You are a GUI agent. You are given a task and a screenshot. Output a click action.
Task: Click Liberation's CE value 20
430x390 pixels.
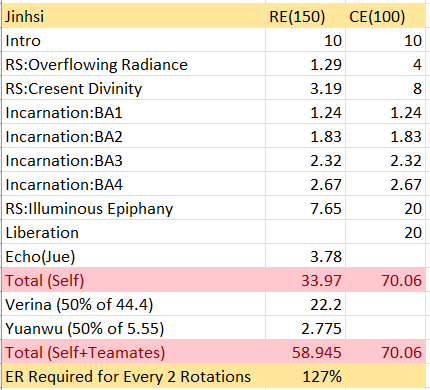(386, 232)
